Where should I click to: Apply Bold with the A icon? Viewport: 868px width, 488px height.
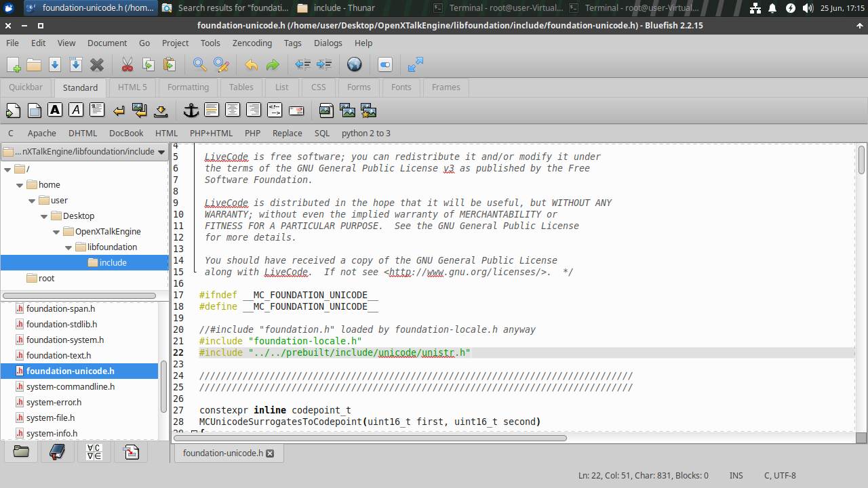56,110
